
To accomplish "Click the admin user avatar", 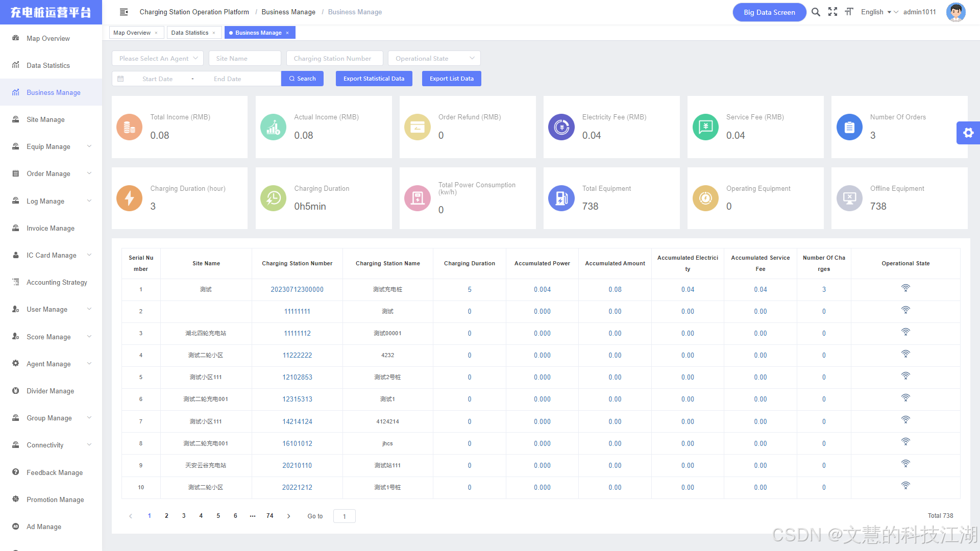I will point(955,12).
